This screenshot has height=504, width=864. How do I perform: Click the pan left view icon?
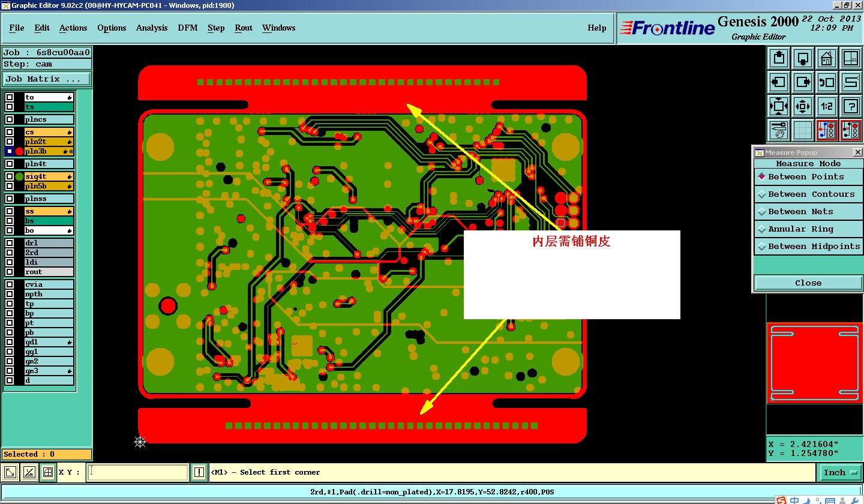pyautogui.click(x=779, y=82)
